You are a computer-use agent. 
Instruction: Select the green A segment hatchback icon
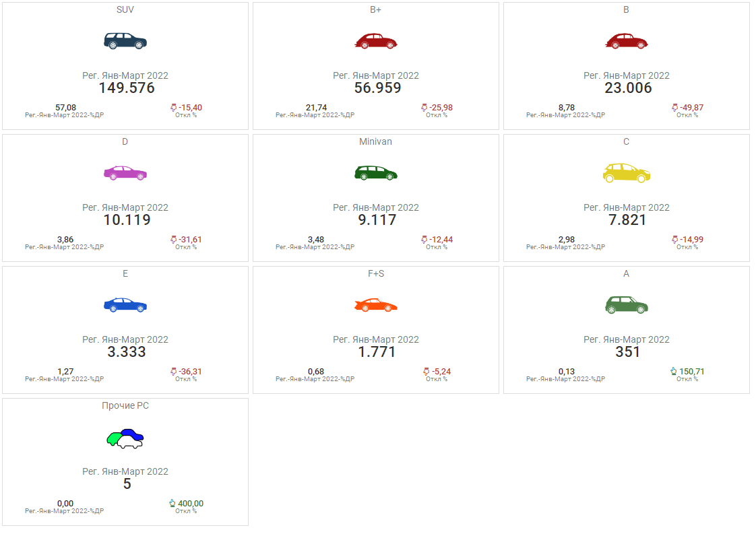[x=627, y=304]
